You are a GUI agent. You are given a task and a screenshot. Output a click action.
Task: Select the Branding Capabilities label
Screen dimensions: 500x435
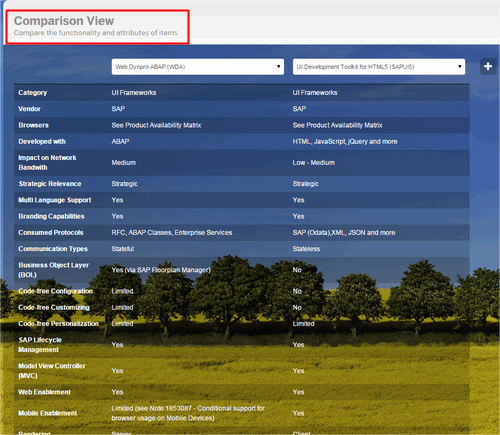pos(51,216)
